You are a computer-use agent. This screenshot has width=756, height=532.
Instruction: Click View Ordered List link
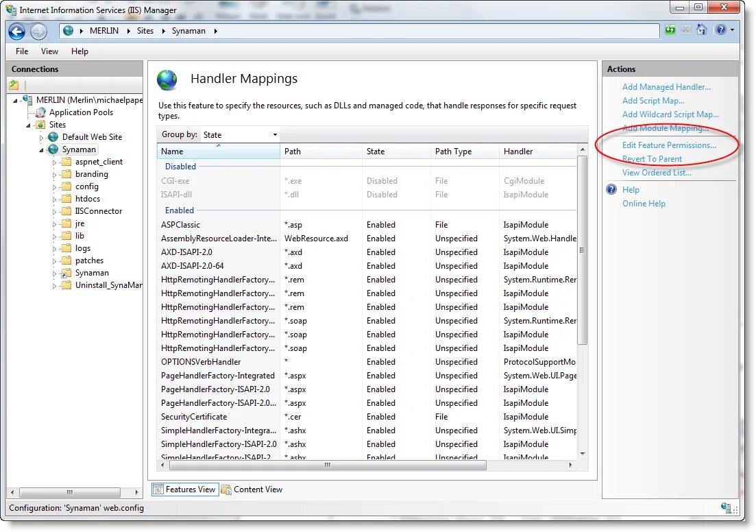click(x=657, y=173)
